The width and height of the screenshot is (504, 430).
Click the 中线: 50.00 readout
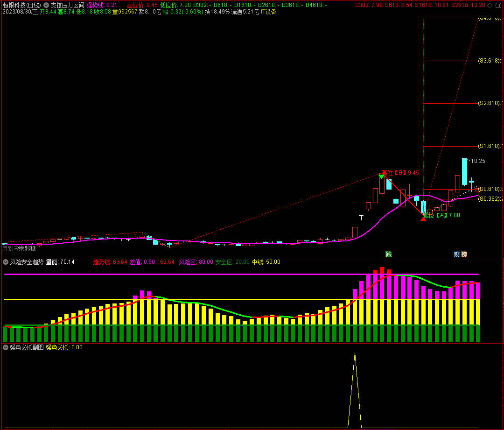click(x=266, y=262)
